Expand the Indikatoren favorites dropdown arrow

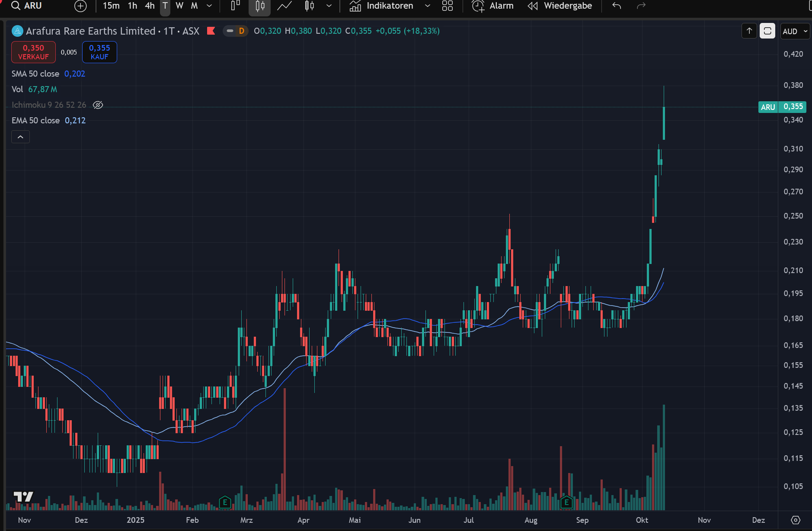[x=428, y=6]
